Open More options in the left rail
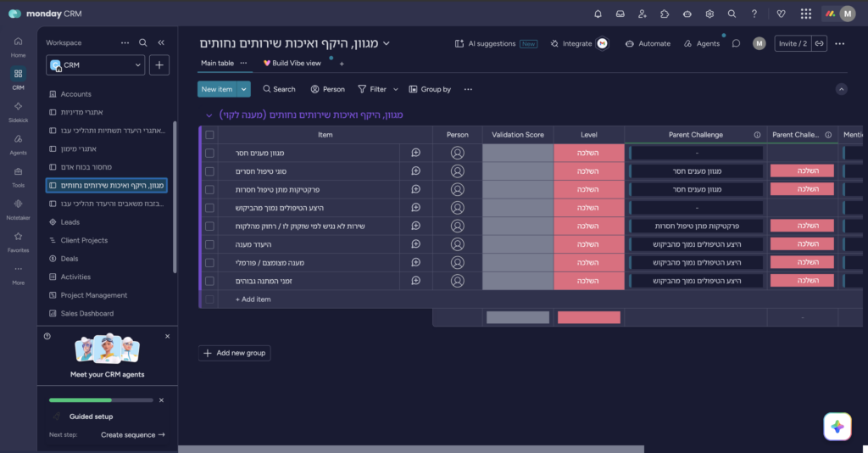The height and width of the screenshot is (453, 868). (x=19, y=274)
